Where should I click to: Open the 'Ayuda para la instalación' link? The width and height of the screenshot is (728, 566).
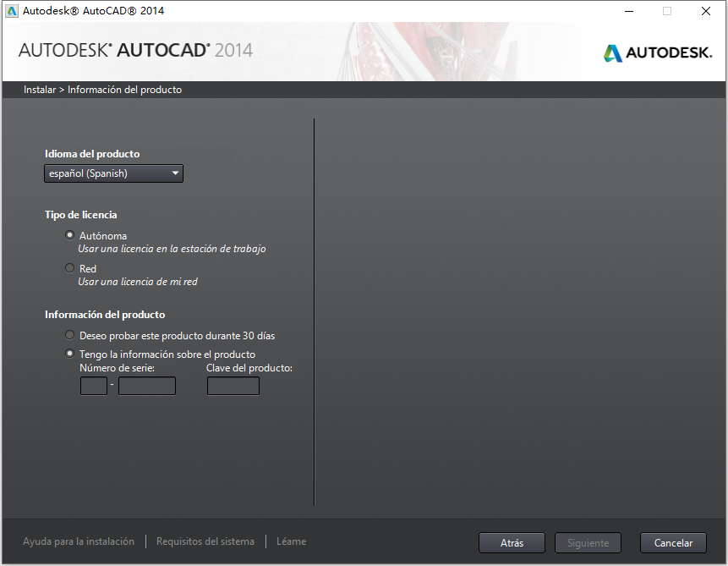pos(79,541)
